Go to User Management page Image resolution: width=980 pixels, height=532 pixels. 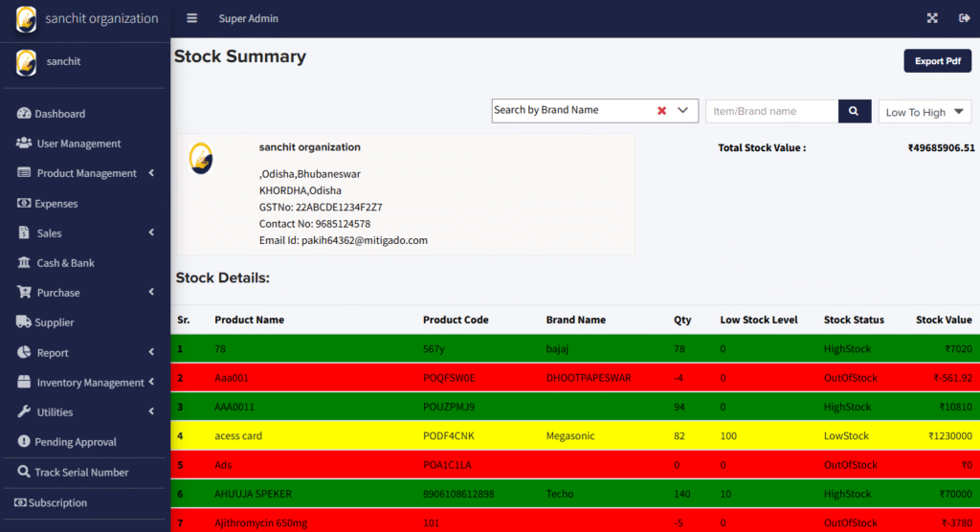tap(78, 144)
